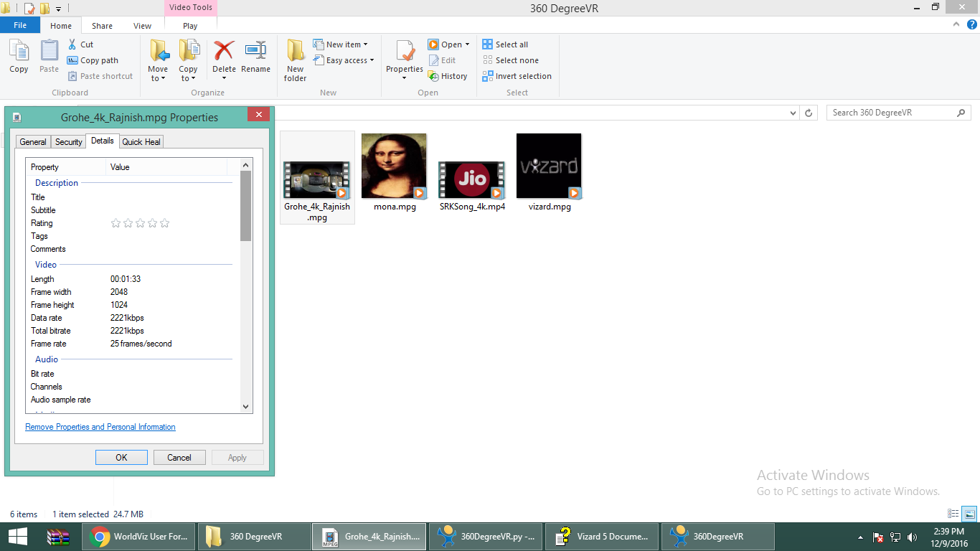Click Copy path in Clipboard group
The width and height of the screenshot is (980, 551).
pos(93,60)
